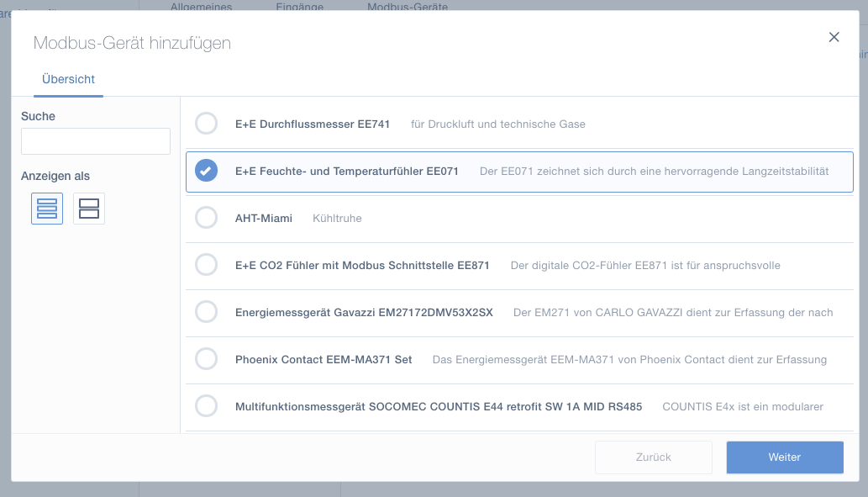Viewport: 868px width, 497px height.
Task: Open the Übersicht tab
Action: (68, 79)
